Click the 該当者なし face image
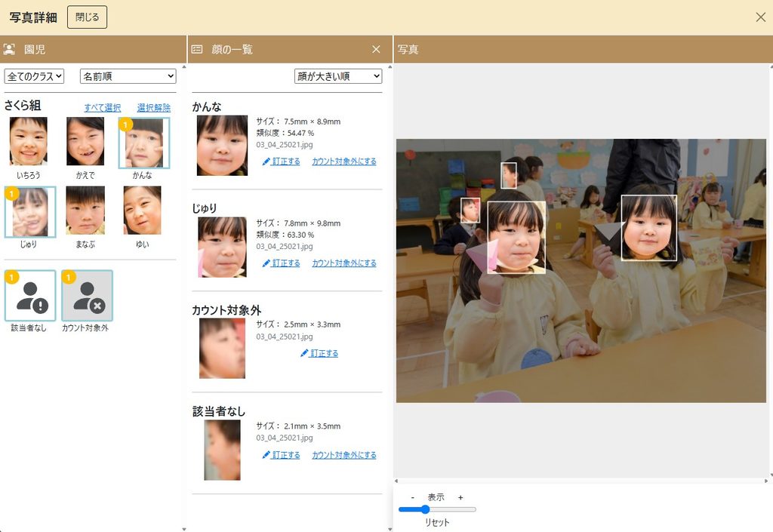 pyautogui.click(x=223, y=450)
